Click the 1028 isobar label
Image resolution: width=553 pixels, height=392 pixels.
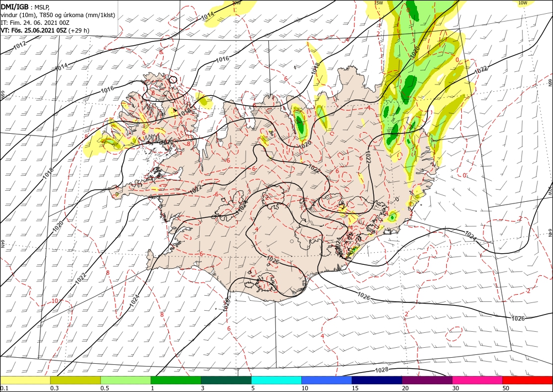tap(382, 370)
